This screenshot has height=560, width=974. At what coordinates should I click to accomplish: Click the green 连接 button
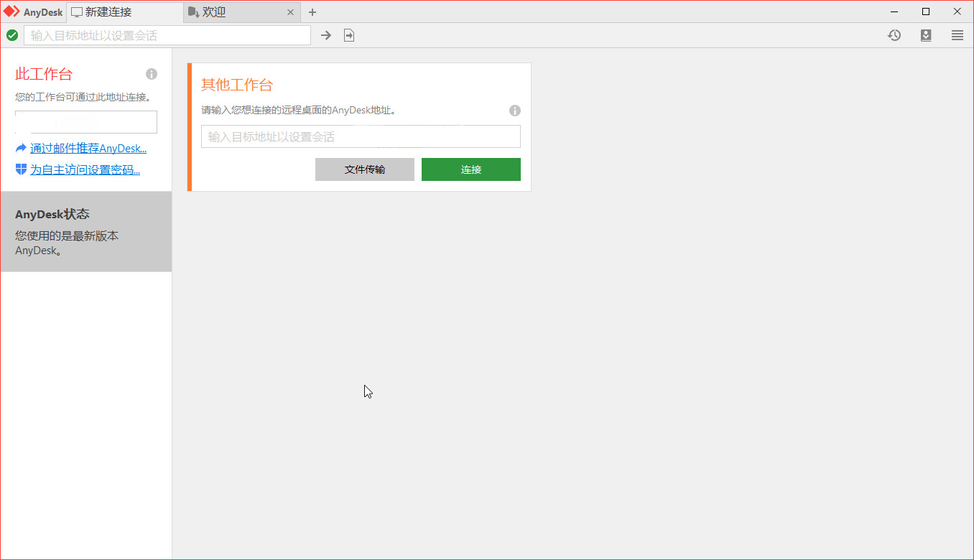[x=470, y=169]
